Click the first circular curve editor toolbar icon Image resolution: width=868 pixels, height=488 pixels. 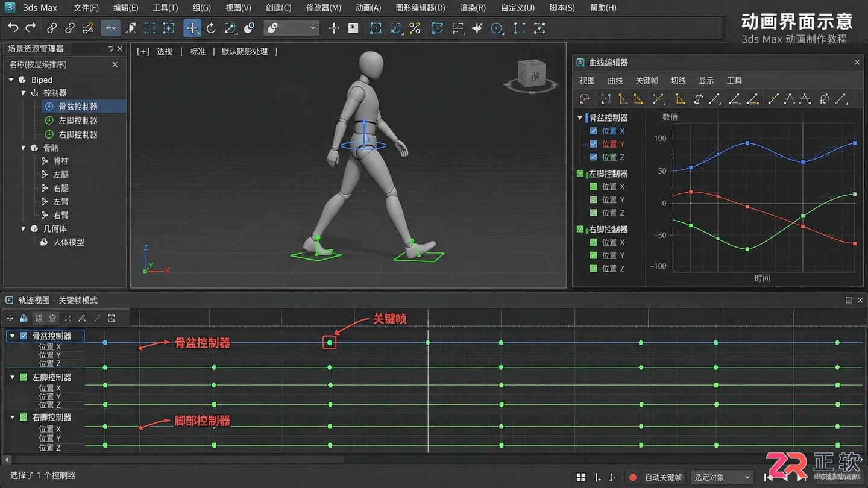point(584,99)
